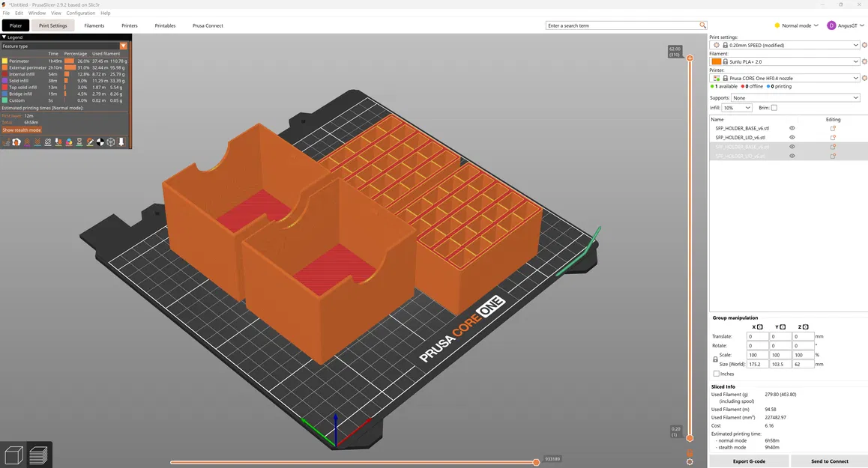Click the X axis mirror icon
Viewport: 868px width, 468px height.
pos(760,327)
